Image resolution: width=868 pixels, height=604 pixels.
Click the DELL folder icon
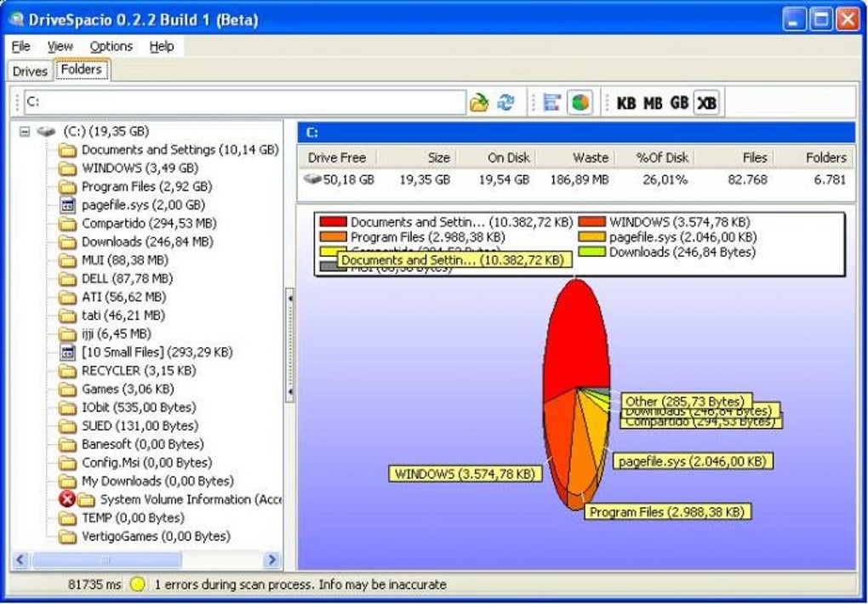point(67,278)
